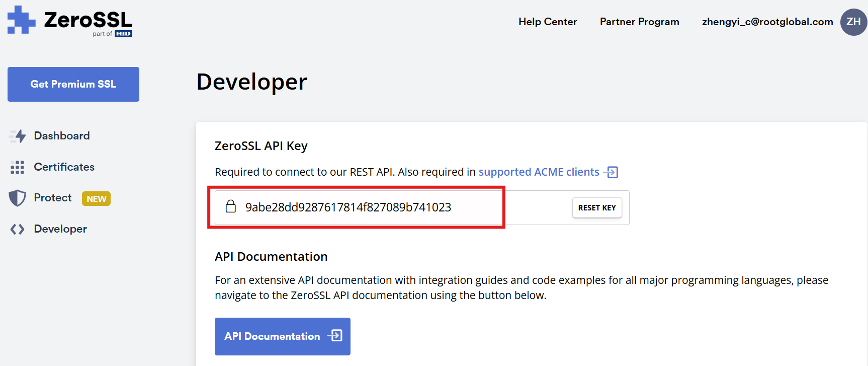Open the Partner Program page
868x366 pixels.
pos(639,22)
